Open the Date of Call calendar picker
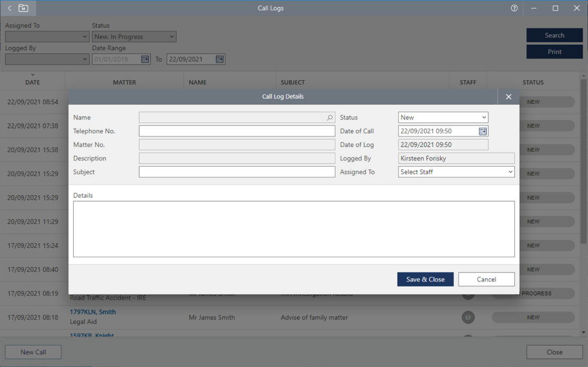Image resolution: width=588 pixels, height=367 pixels. 483,131
